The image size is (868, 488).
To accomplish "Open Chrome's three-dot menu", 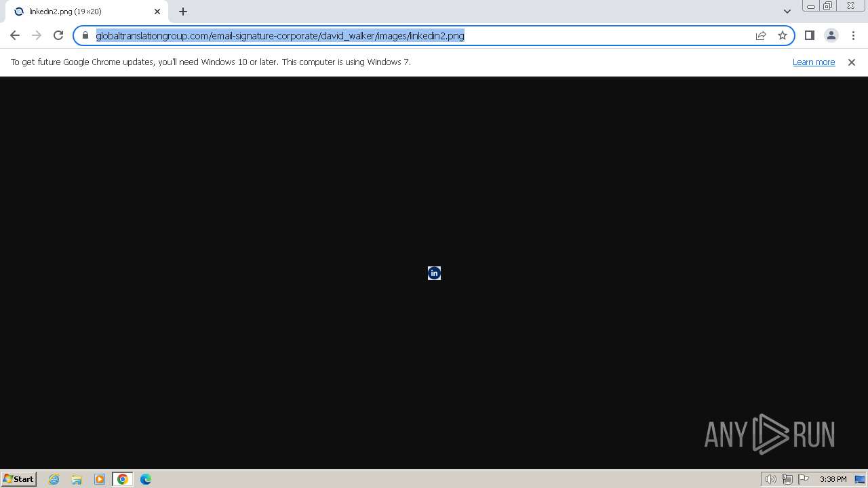I will point(853,35).
